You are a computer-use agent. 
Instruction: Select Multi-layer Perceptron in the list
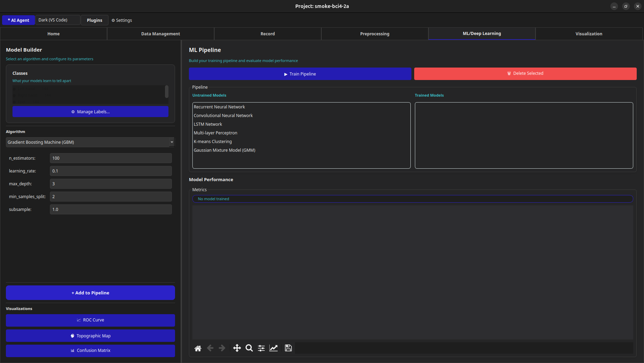[301, 133]
